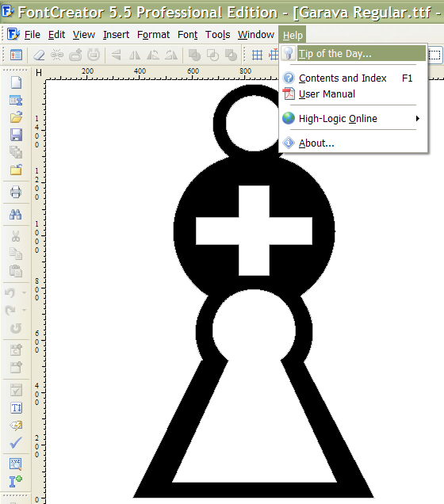Open the 'User Manual' entry
The width and height of the screenshot is (444, 504).
pos(354,94)
